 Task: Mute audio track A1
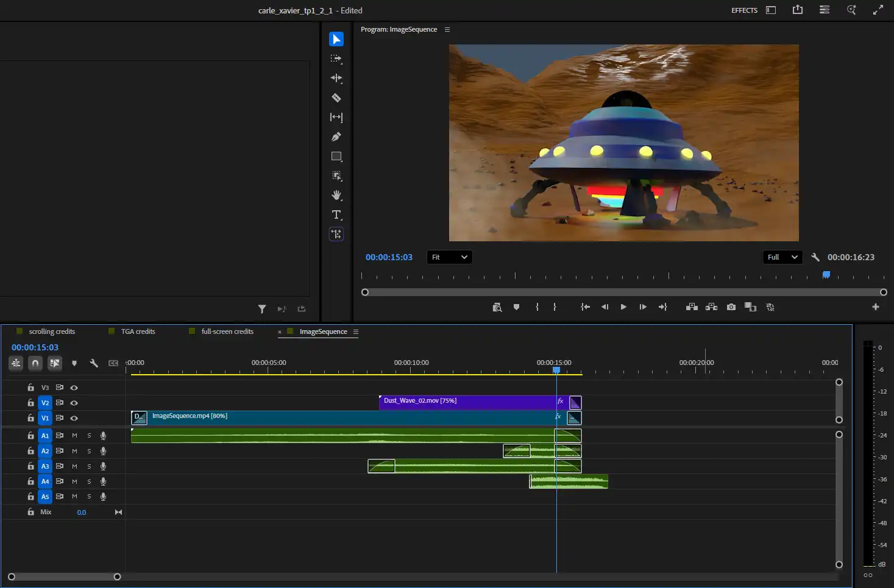tap(74, 436)
